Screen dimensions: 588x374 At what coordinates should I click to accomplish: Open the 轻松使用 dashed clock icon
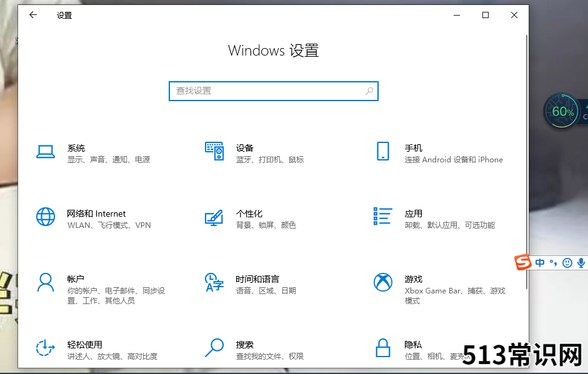[x=46, y=348]
